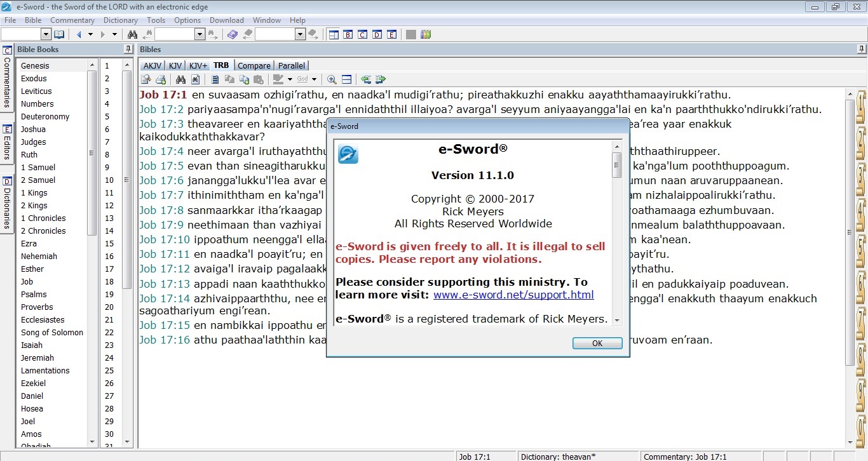Toggle Dictionary panel with D button
The width and height of the screenshot is (868, 461).
(377, 34)
